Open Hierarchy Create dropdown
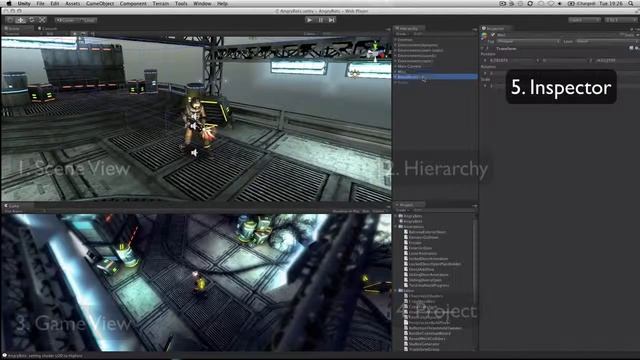Image resolution: width=640 pixels, height=360 pixels. point(402,34)
